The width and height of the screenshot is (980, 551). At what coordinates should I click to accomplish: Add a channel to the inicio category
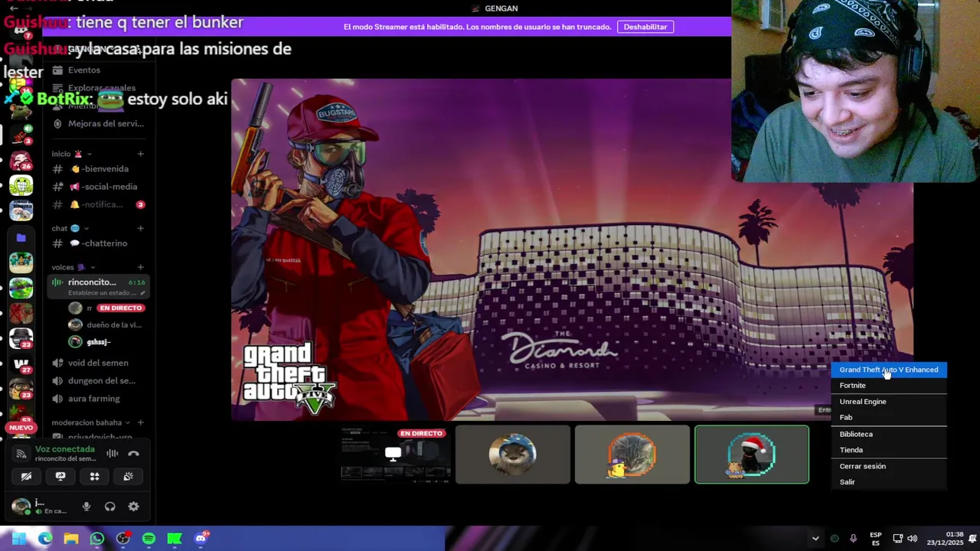click(140, 154)
